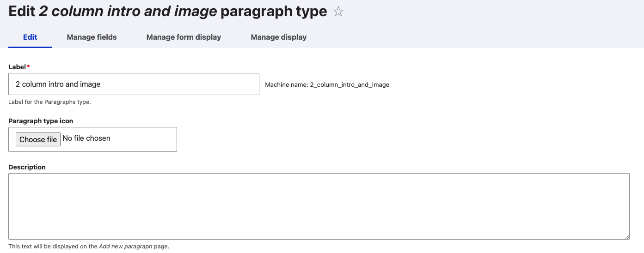
Task: Click the Description field caption
Action: pyautogui.click(x=27, y=167)
